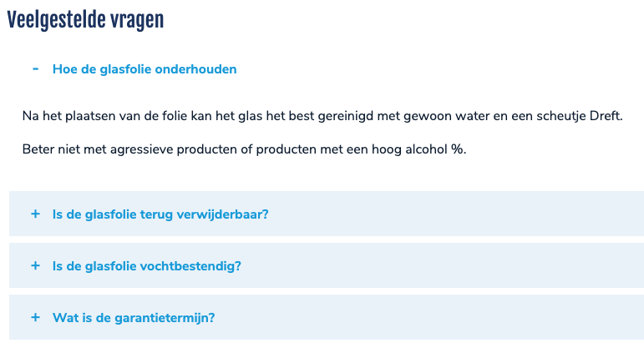Click the answer sentence starting 'Na het plaatsen'
644x353 pixels.
[322, 115]
